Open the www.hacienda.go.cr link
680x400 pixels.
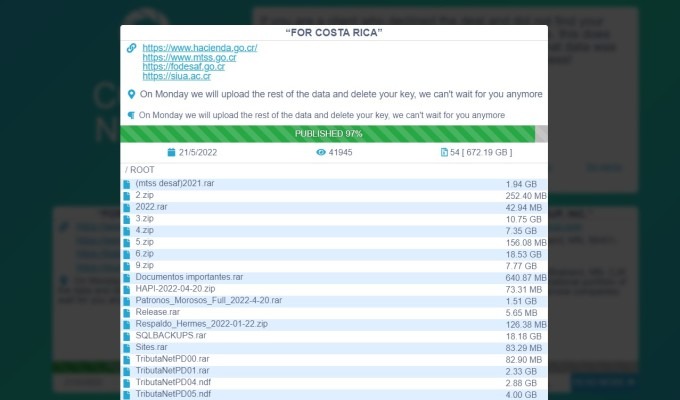point(200,48)
